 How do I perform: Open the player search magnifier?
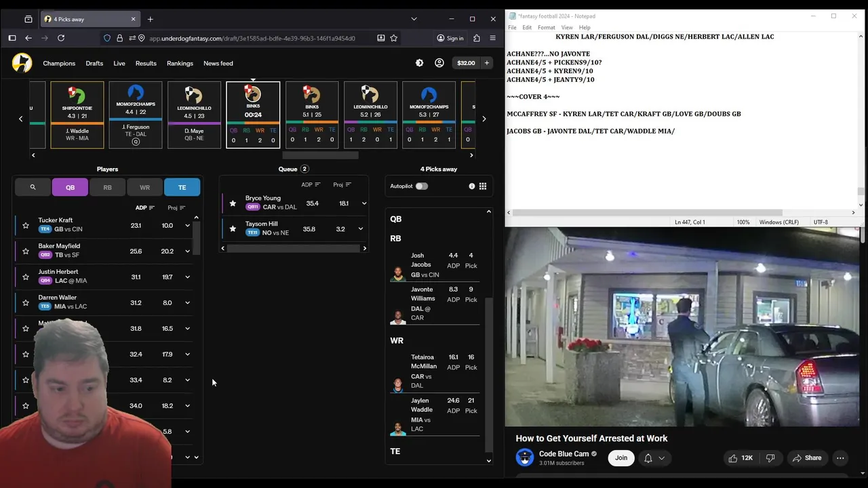33,187
